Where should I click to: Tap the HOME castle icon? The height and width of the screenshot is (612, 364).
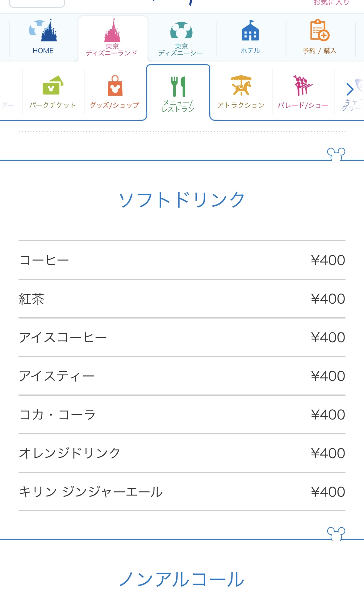click(43, 31)
